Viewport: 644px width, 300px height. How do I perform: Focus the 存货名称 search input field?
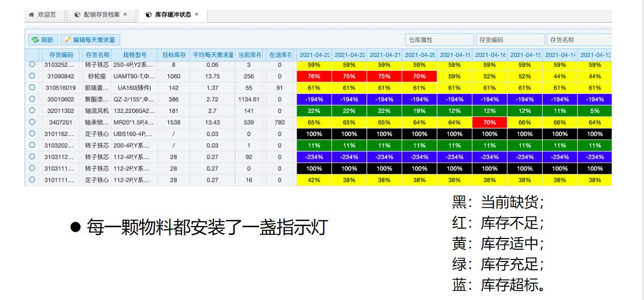pos(578,39)
